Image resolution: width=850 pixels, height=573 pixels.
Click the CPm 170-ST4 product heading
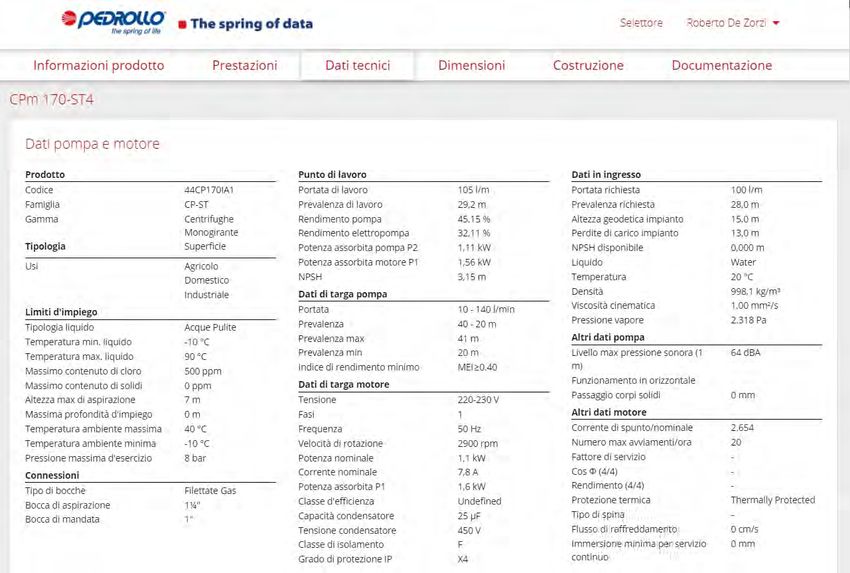51,100
